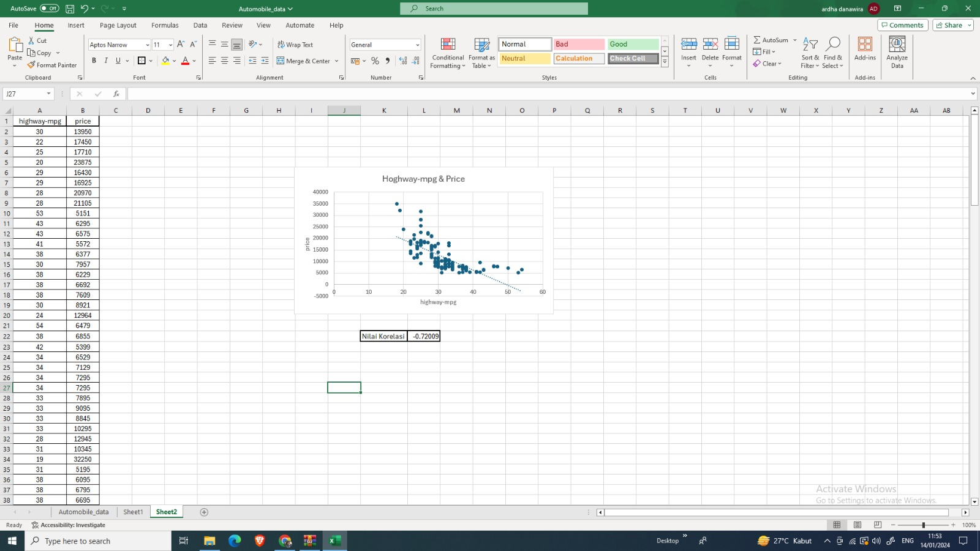Image resolution: width=980 pixels, height=551 pixels.
Task: Click the Cut scissors icon
Action: tap(32, 40)
